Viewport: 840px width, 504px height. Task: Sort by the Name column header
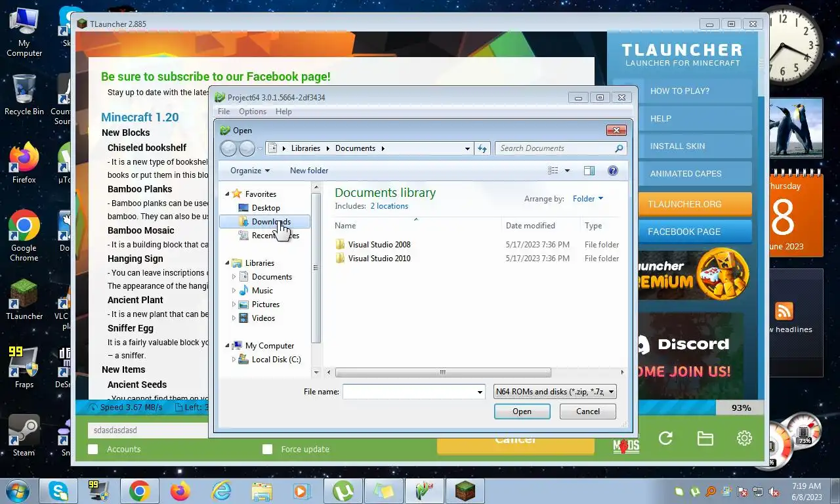345,226
